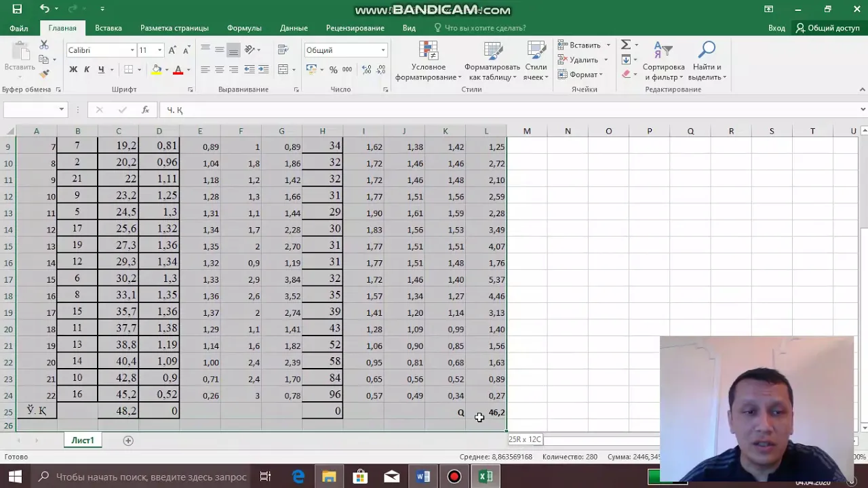Open Сортировка и фильтр menu
Image resolution: width=868 pixels, height=488 pixels.
click(x=663, y=61)
